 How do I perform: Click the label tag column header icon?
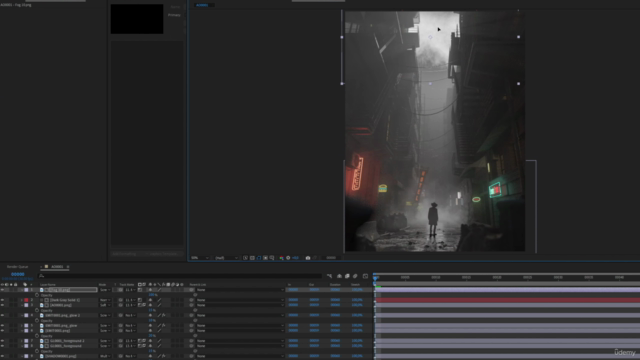click(25, 284)
